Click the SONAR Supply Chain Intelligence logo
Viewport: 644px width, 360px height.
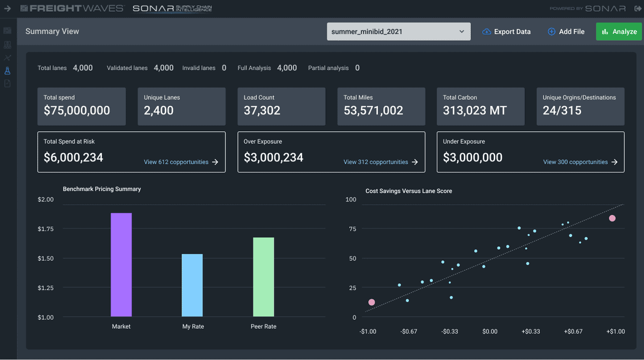point(173,9)
